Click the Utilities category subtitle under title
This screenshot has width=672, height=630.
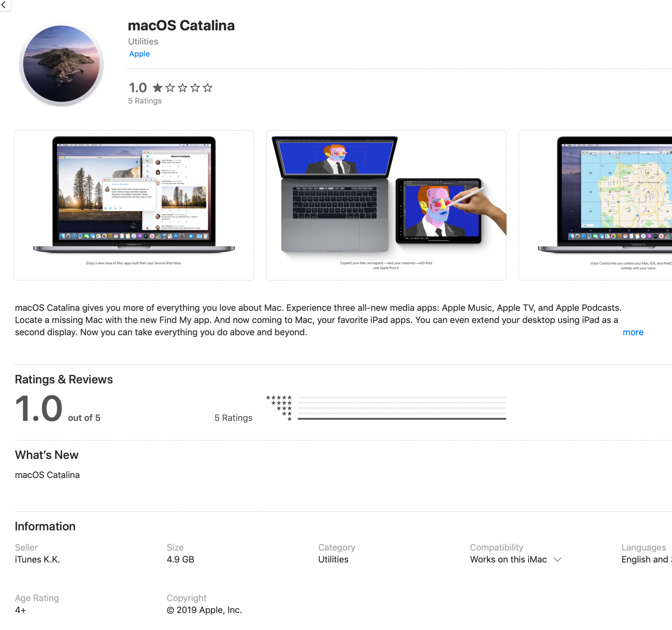point(143,42)
